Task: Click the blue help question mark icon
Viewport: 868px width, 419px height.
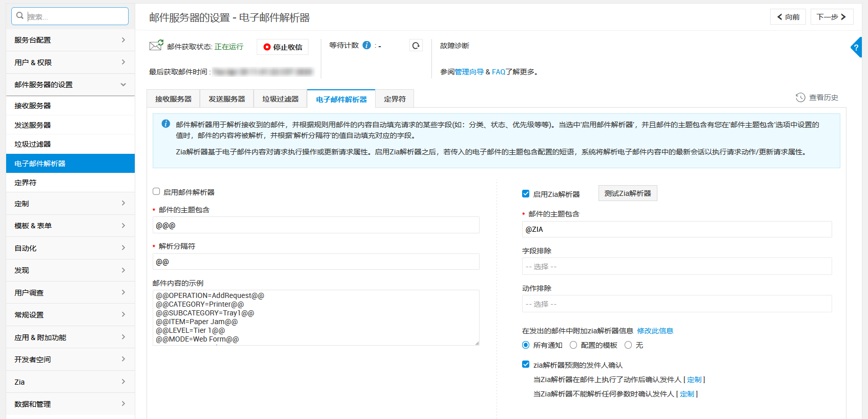Action: click(856, 47)
